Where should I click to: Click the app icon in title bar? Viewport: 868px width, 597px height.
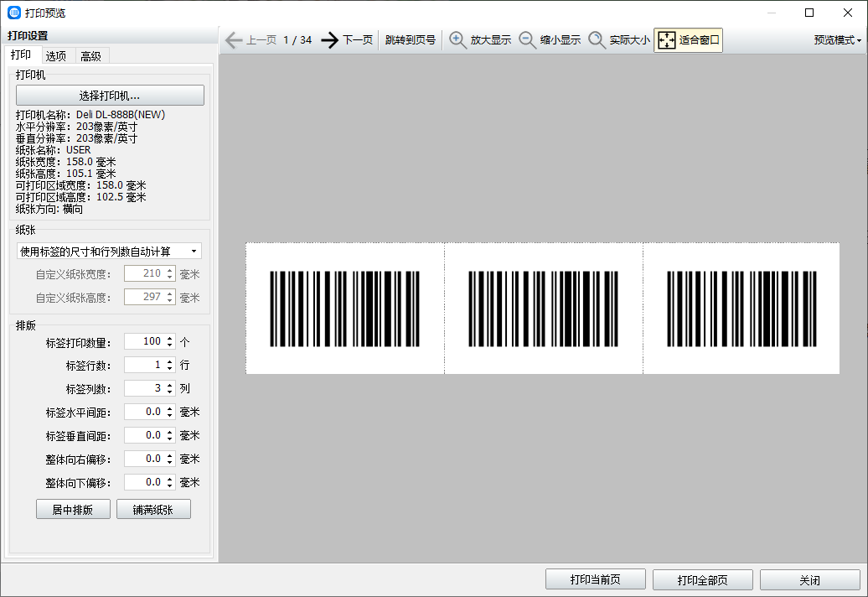click(14, 13)
